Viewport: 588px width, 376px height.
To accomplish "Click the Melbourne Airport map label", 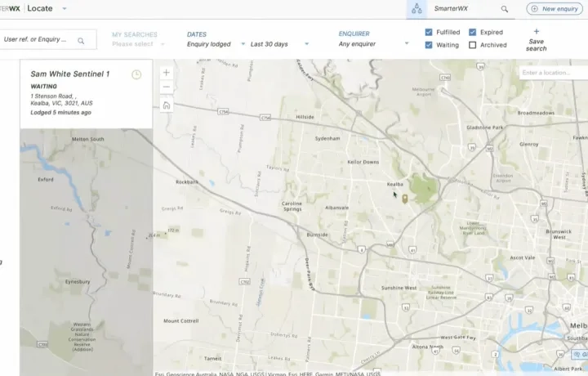I will point(423,92).
